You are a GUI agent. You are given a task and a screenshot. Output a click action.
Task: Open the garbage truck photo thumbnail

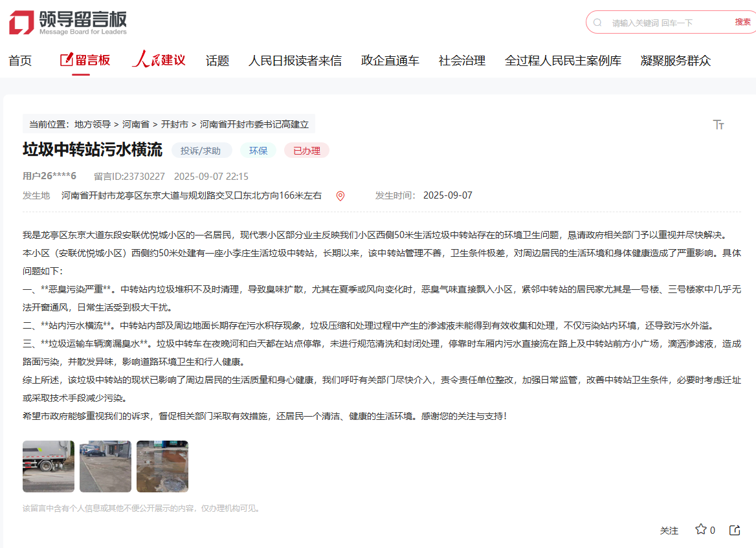click(x=49, y=466)
